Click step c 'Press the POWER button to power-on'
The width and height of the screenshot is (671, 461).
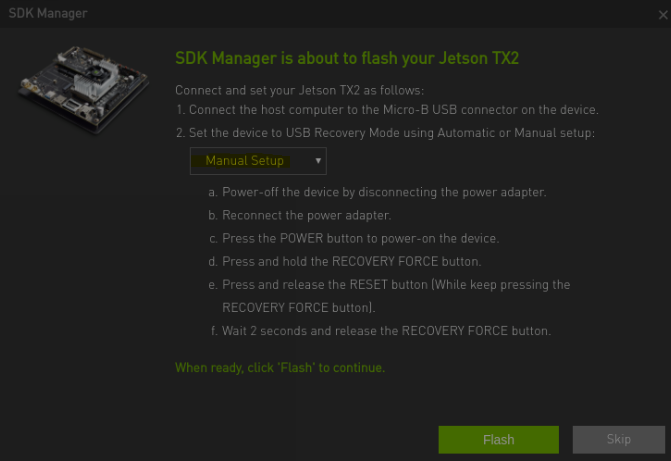pos(354,238)
